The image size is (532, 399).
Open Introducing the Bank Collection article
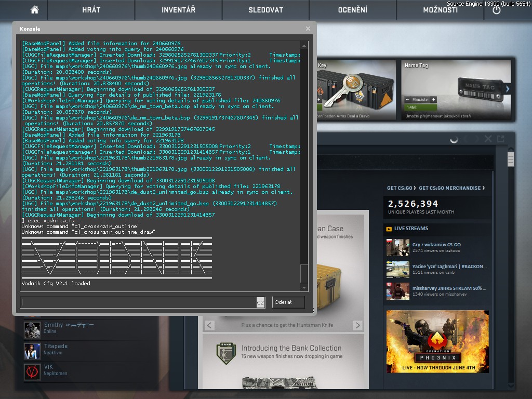click(x=291, y=348)
